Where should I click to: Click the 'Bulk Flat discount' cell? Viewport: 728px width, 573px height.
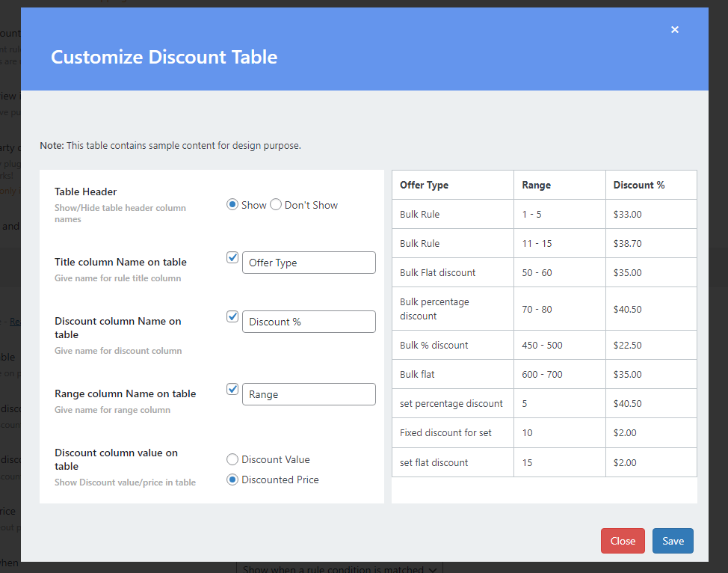click(453, 273)
